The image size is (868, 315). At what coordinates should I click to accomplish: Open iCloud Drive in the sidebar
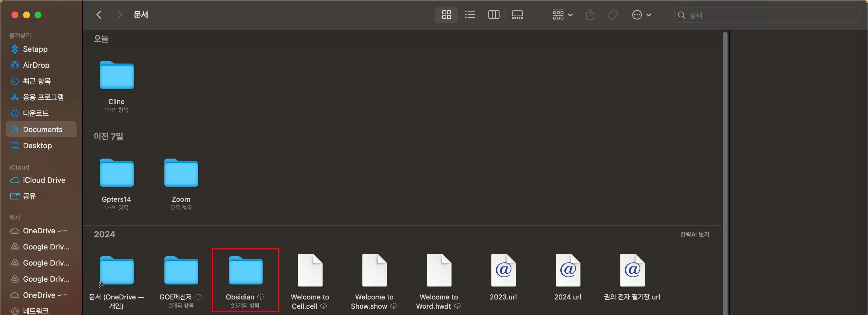pos(44,180)
